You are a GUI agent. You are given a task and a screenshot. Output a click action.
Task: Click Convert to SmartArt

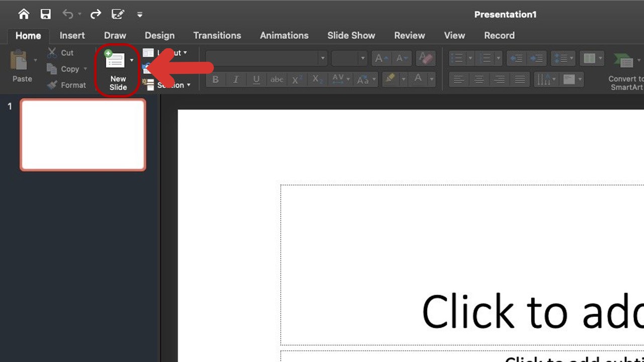[x=626, y=71]
